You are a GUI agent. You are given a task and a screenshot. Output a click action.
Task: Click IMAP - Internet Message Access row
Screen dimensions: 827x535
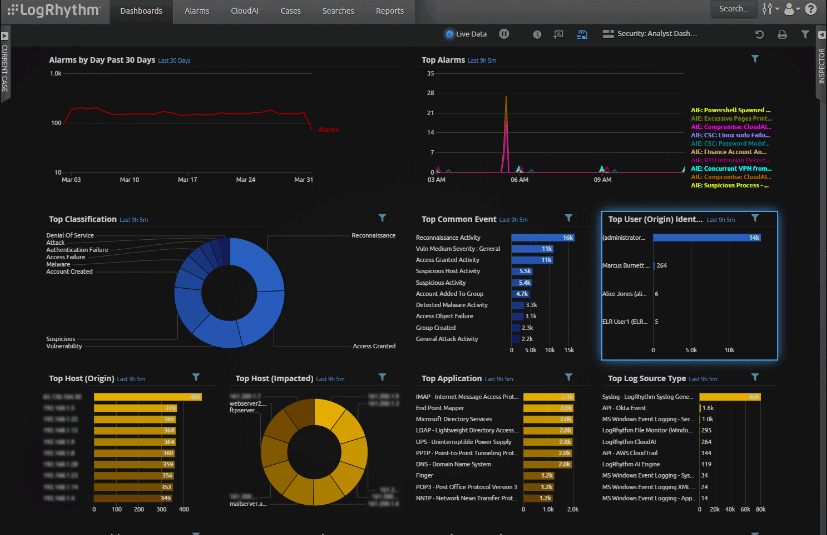point(495,397)
